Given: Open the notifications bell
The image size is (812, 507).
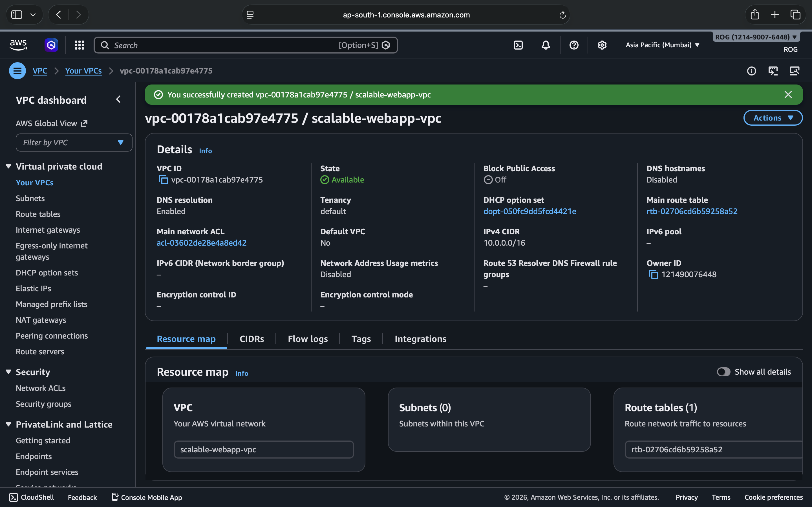Looking at the screenshot, I should [546, 45].
